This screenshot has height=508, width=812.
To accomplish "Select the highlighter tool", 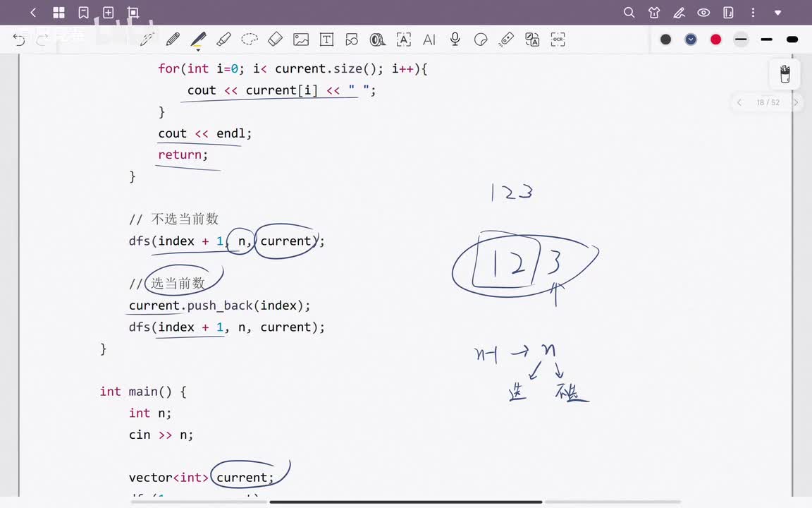I will click(x=223, y=40).
